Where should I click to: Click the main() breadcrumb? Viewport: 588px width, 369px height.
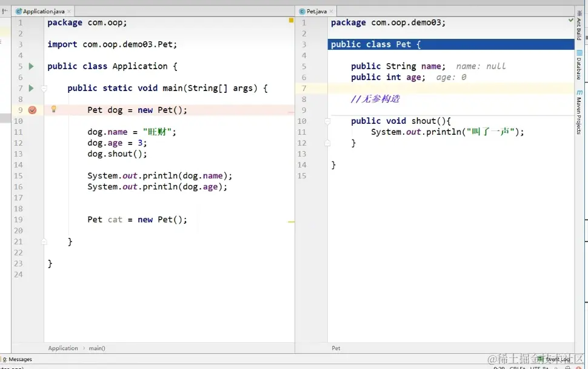pyautogui.click(x=97, y=348)
